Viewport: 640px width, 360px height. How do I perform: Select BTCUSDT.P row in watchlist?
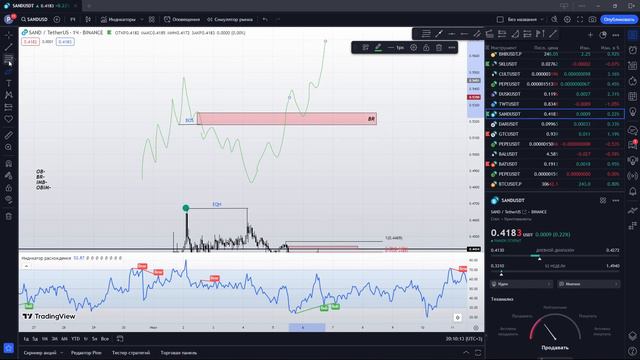tap(555, 184)
